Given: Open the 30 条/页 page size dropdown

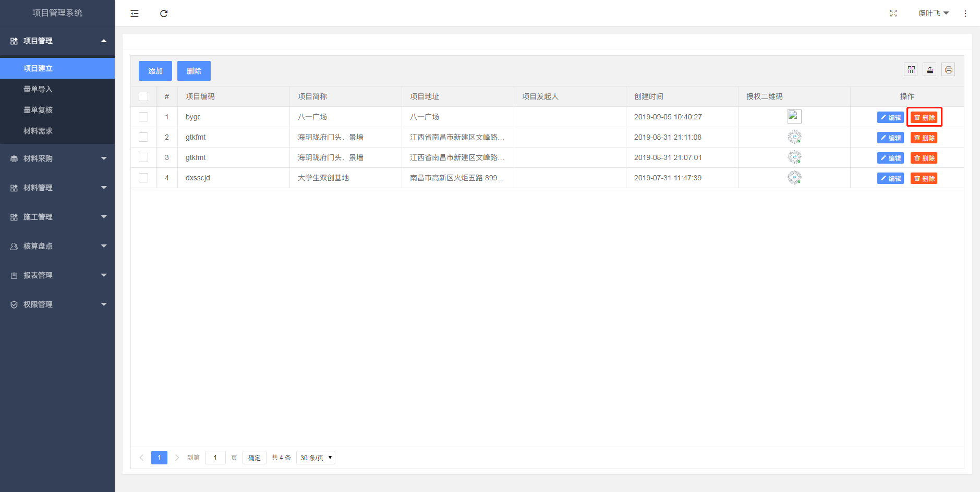Looking at the screenshot, I should pos(316,458).
